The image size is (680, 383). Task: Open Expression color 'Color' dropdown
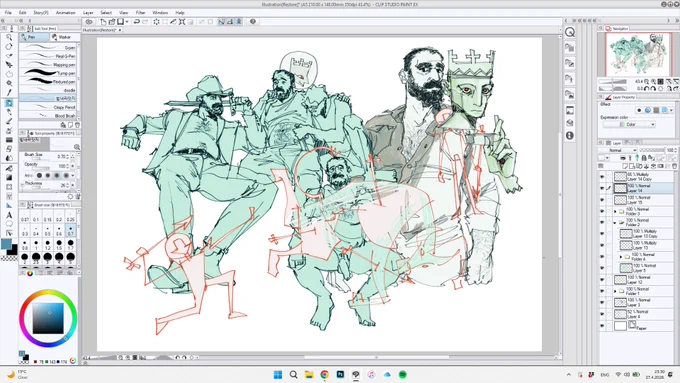(x=629, y=124)
